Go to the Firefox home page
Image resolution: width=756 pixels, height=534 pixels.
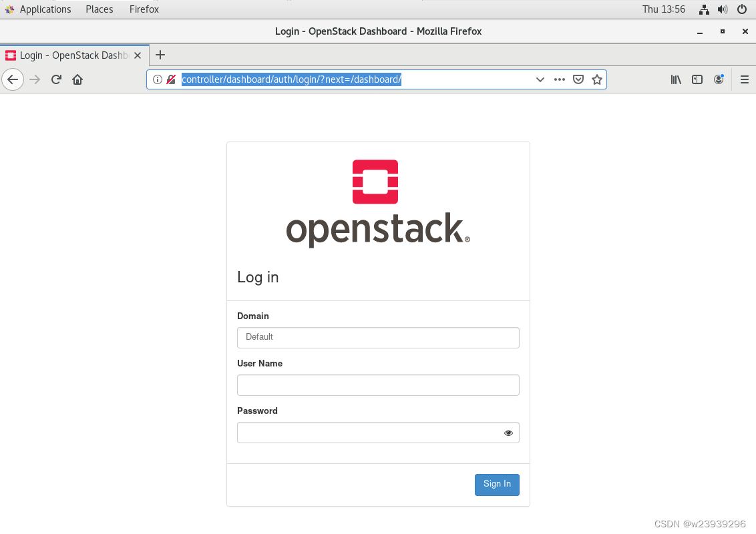tap(77, 79)
